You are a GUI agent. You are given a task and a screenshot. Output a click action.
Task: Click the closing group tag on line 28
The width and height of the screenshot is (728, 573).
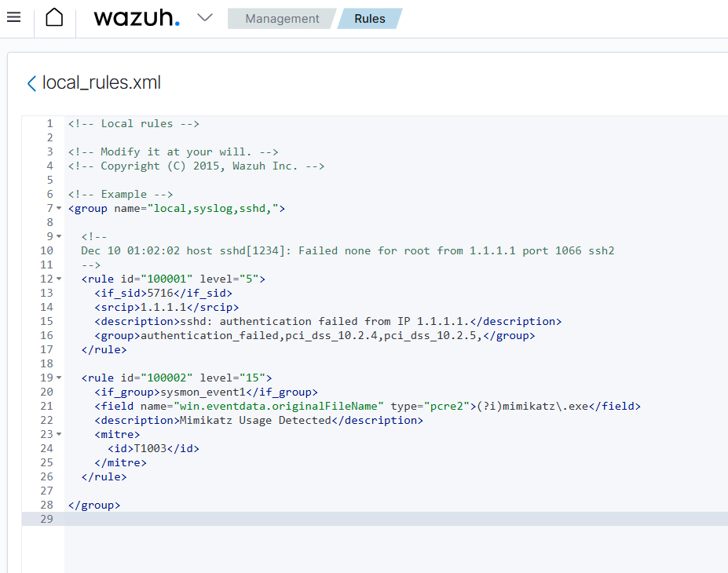pos(94,505)
